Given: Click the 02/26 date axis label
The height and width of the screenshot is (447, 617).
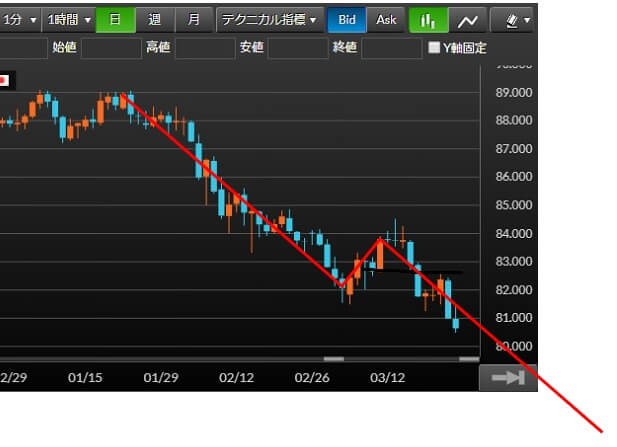Looking at the screenshot, I should pos(312,378).
